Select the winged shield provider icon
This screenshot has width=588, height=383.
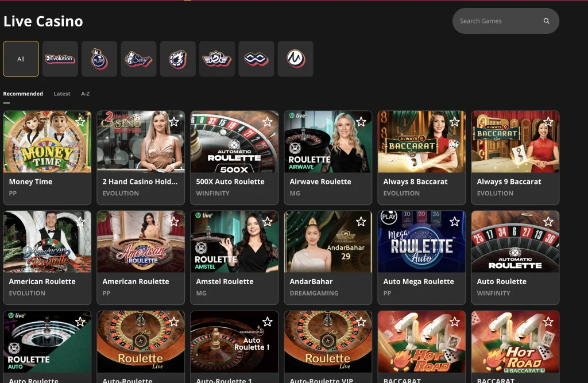coord(216,59)
